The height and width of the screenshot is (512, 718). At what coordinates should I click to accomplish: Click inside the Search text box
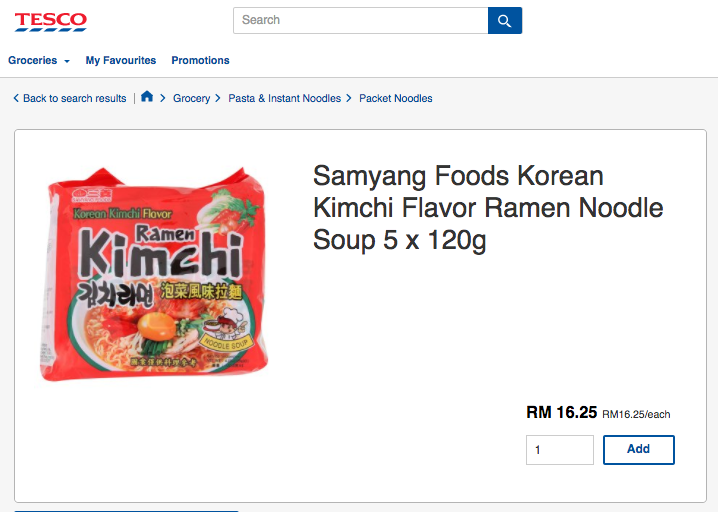click(x=360, y=20)
